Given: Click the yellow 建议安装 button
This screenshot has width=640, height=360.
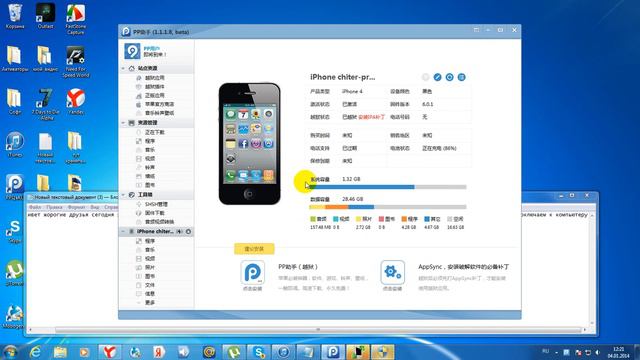Looking at the screenshot, I should click(x=254, y=249).
